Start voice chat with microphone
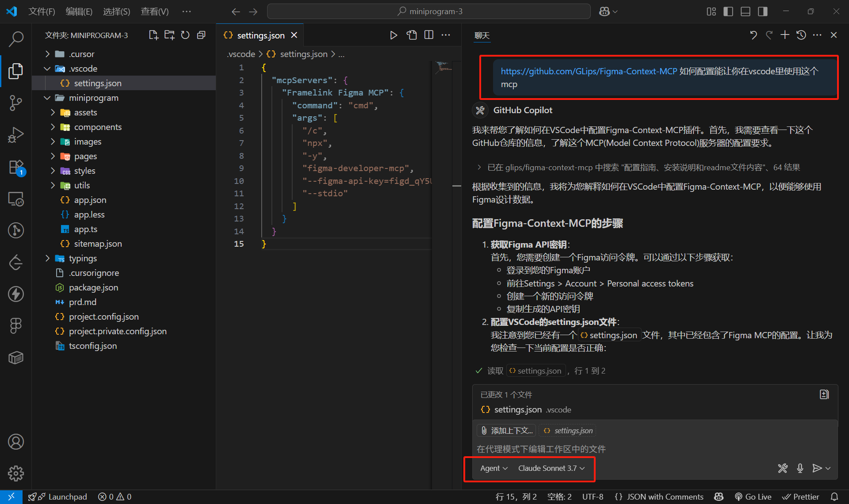The image size is (849, 504). click(800, 468)
